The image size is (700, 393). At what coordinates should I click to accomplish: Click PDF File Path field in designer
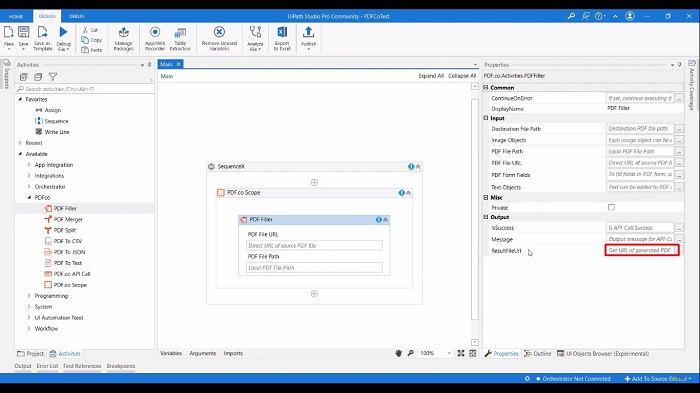click(x=314, y=268)
